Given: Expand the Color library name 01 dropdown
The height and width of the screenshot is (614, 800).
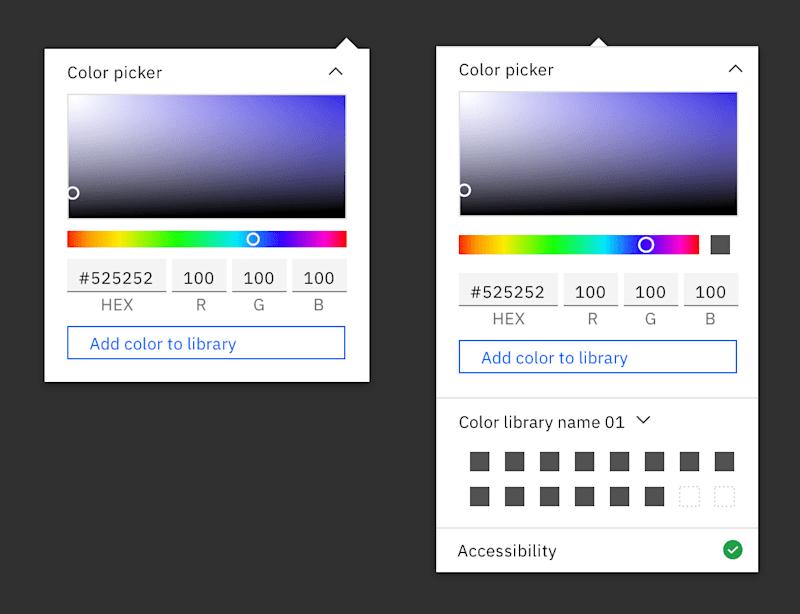Looking at the screenshot, I should [644, 420].
